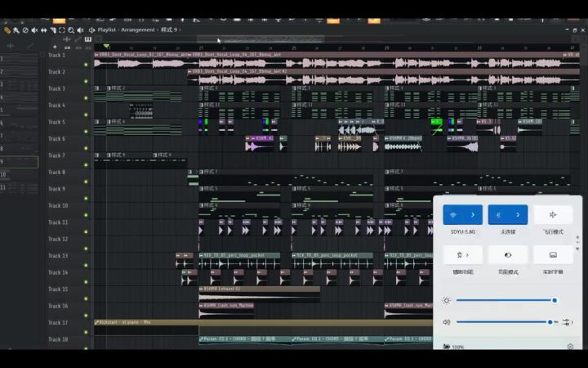Click bar 21 on the timeline ruler
This screenshot has width=588, height=368.
pos(202,48)
